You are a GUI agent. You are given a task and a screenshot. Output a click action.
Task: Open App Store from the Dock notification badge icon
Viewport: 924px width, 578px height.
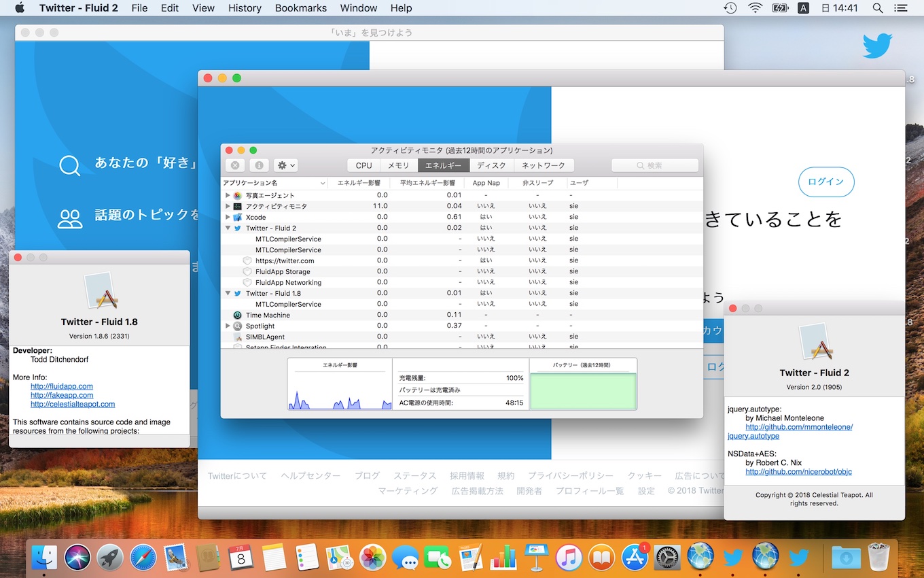(x=635, y=556)
